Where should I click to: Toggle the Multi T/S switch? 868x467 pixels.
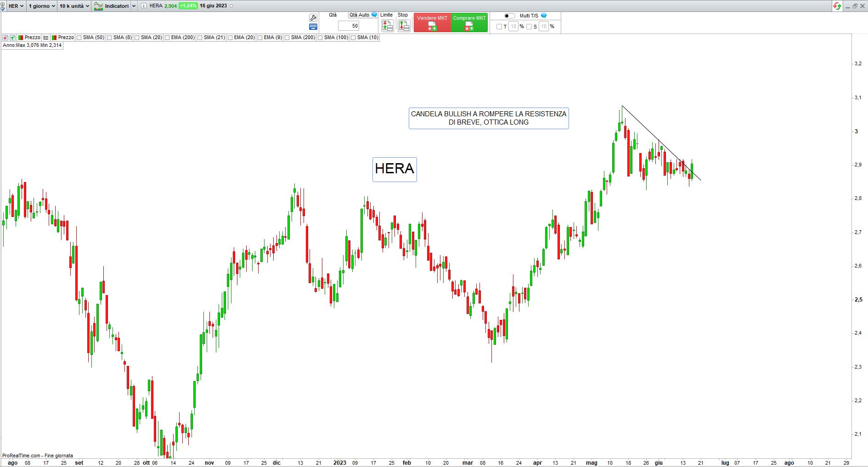(x=509, y=16)
